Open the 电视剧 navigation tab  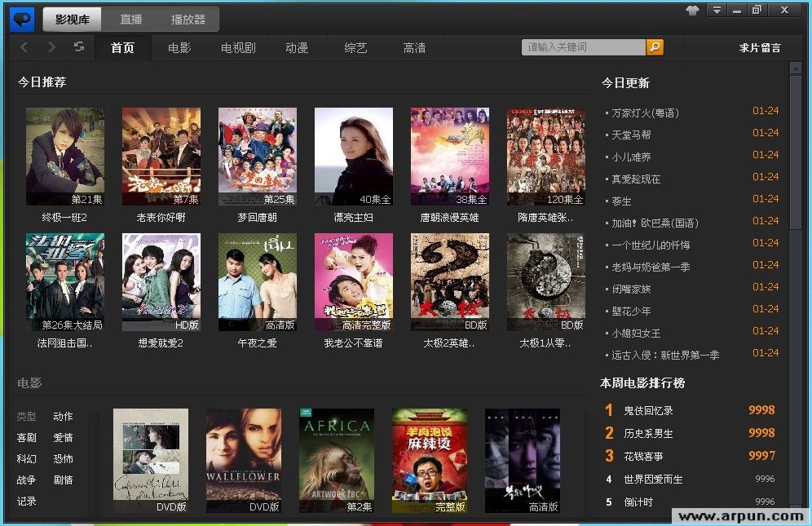[x=238, y=47]
